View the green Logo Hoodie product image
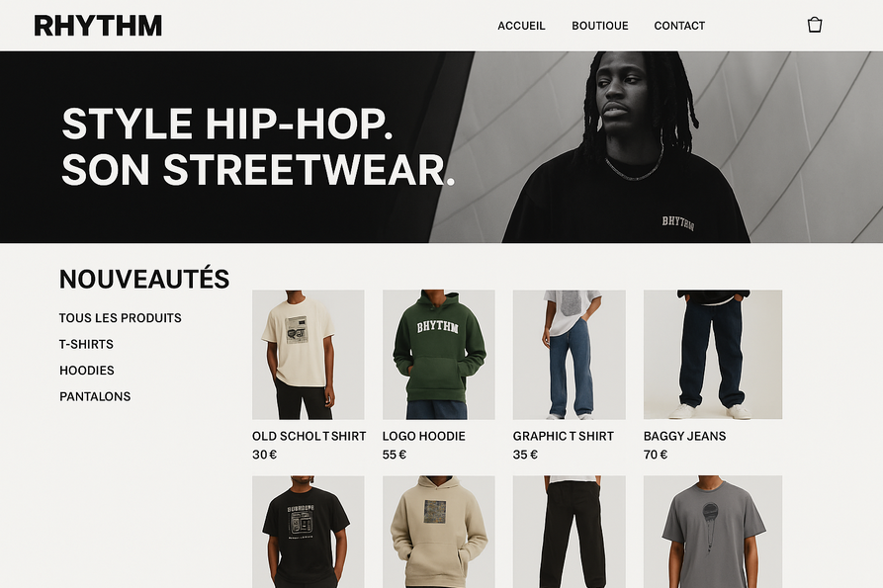 [x=439, y=355]
